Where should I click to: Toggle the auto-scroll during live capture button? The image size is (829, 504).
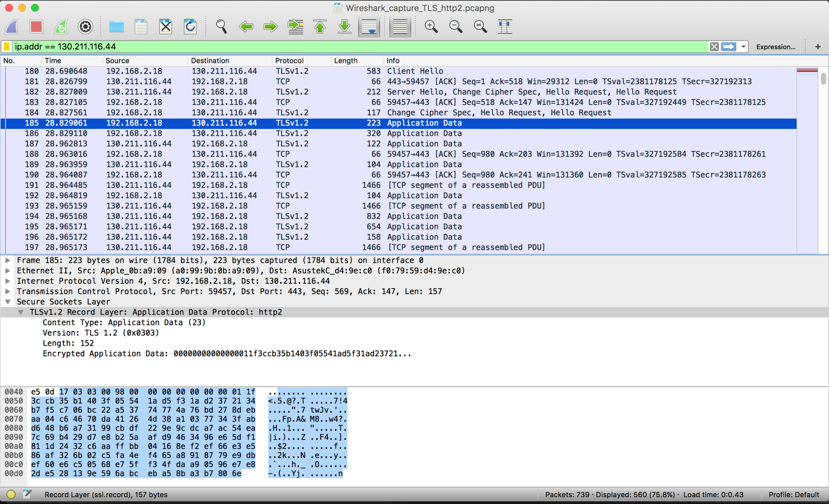pyautogui.click(x=369, y=27)
